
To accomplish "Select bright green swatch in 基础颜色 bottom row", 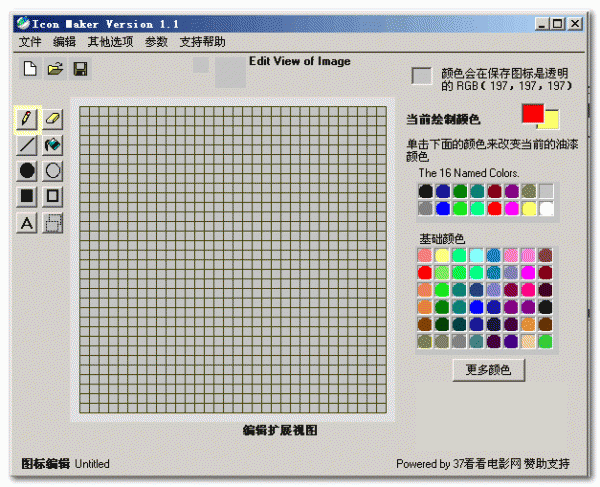I will pos(545,341).
